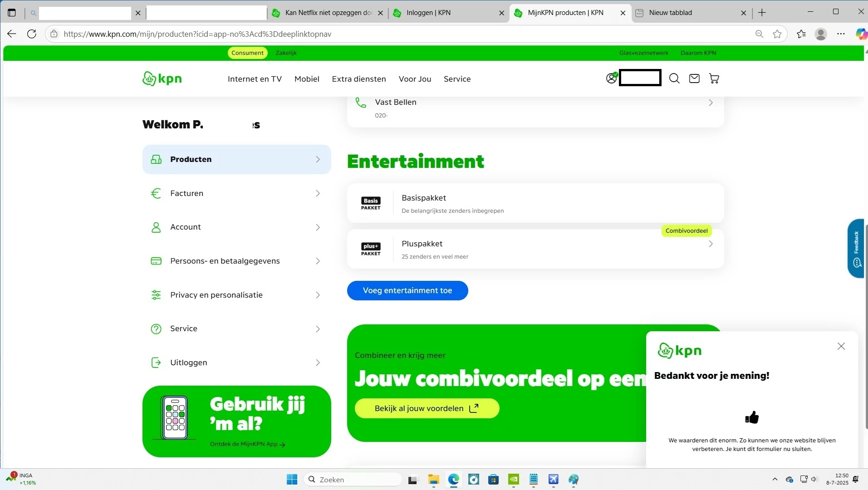Open a new browser tab
868x490 pixels.
point(762,13)
